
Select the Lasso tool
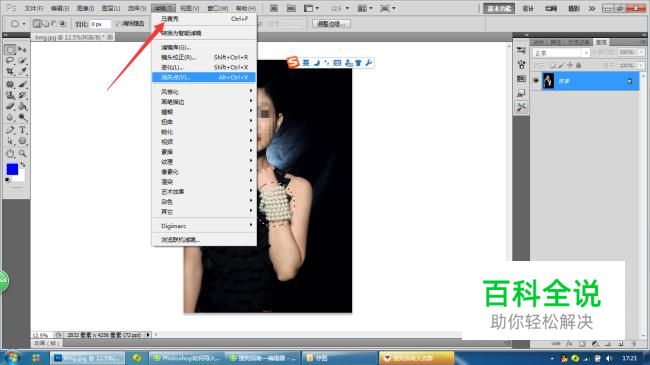(10, 61)
